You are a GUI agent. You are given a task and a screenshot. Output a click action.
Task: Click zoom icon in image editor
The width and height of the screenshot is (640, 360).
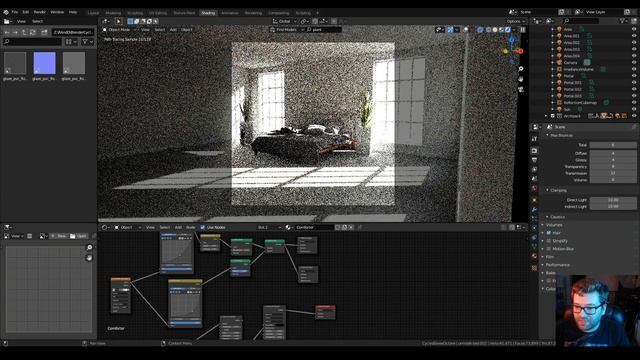pyautogui.click(x=89, y=248)
